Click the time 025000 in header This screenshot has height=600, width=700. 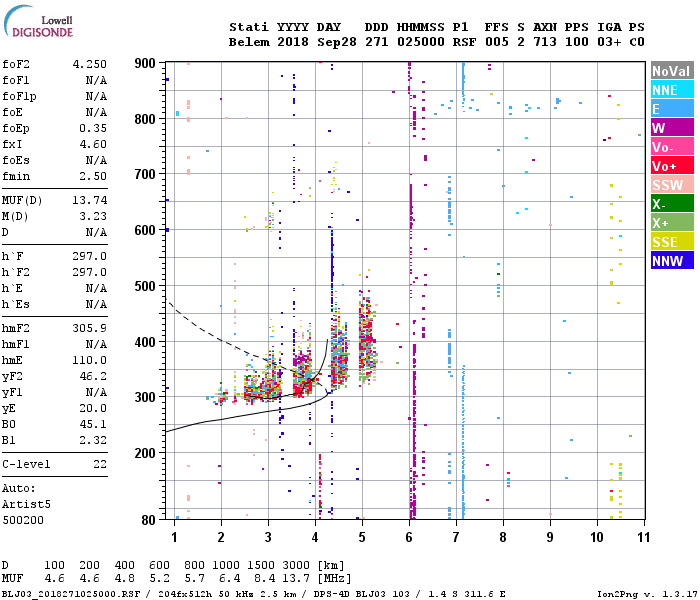421,42
